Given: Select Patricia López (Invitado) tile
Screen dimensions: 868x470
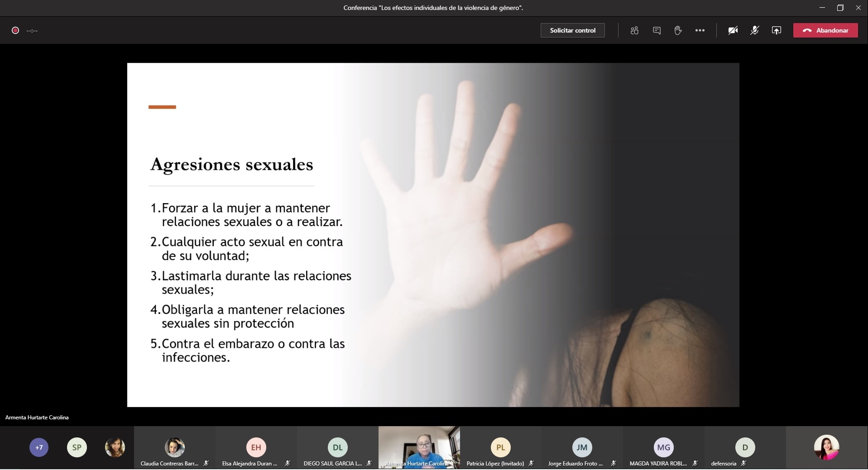Looking at the screenshot, I should click(x=500, y=448).
